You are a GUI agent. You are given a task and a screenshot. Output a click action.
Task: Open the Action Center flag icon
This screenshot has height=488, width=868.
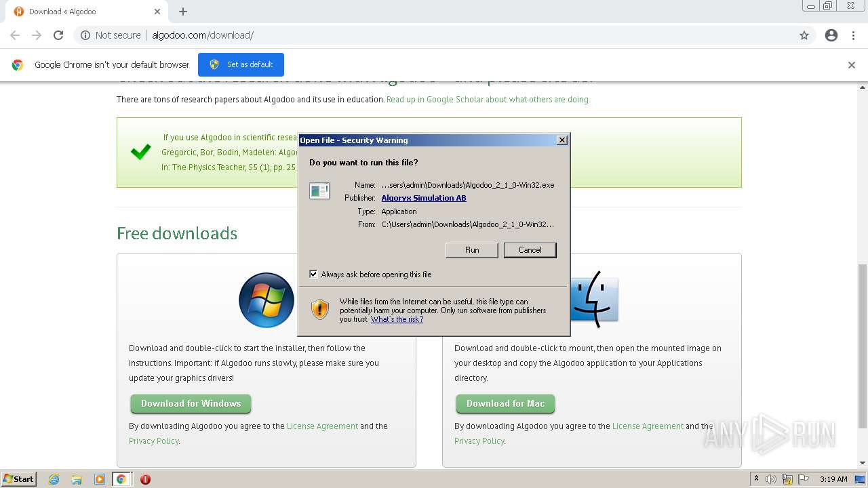click(804, 479)
